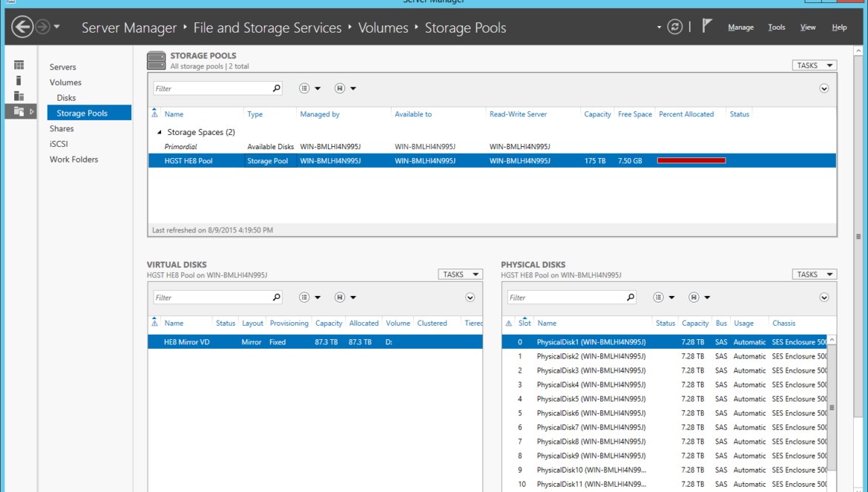Click the Back navigation arrow
Image resolution: width=868 pixels, height=492 pixels.
[x=22, y=27]
